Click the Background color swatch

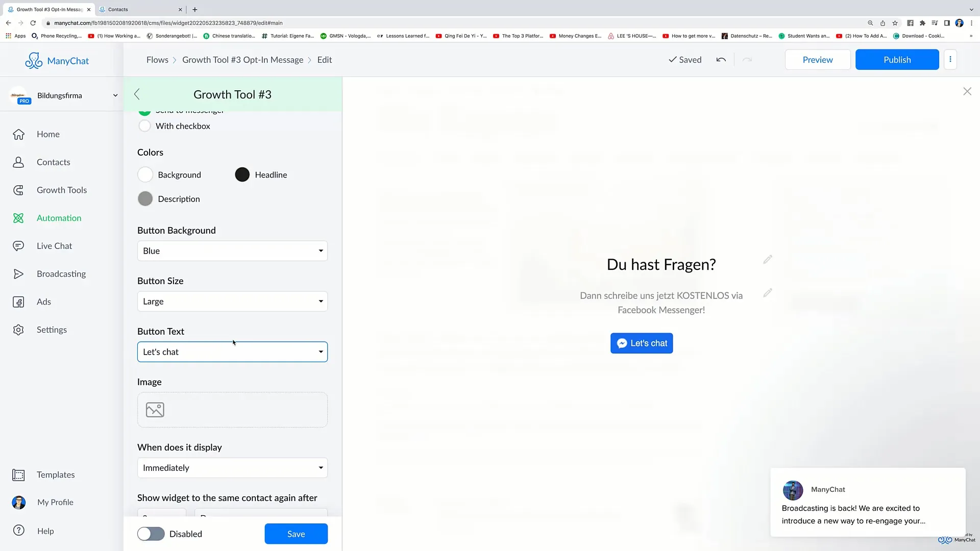145,174
